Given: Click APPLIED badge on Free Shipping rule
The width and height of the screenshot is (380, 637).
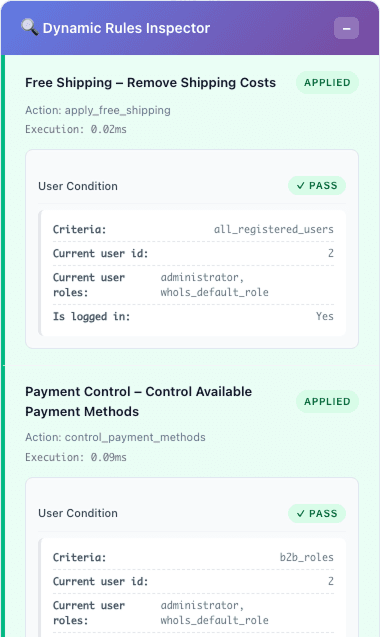Looking at the screenshot, I should [327, 82].
